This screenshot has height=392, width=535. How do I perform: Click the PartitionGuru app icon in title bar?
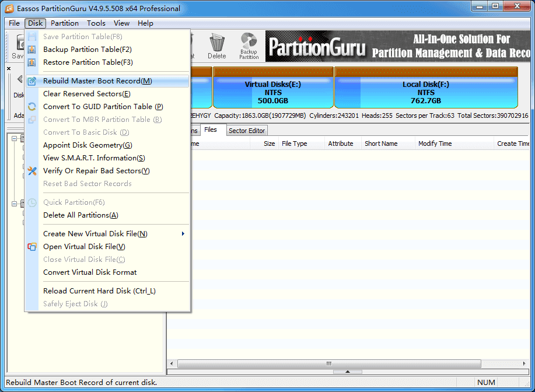pyautogui.click(x=9, y=9)
